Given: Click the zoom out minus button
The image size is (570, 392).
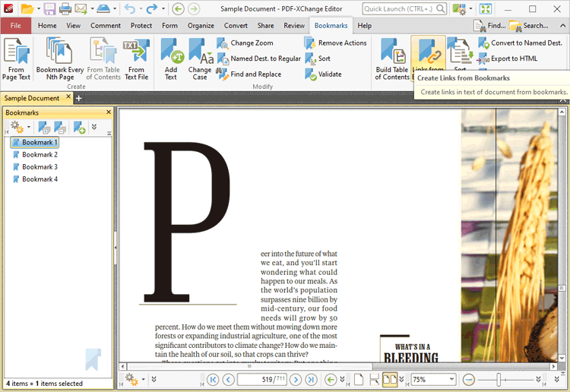Looking at the screenshot, I should click(469, 380).
